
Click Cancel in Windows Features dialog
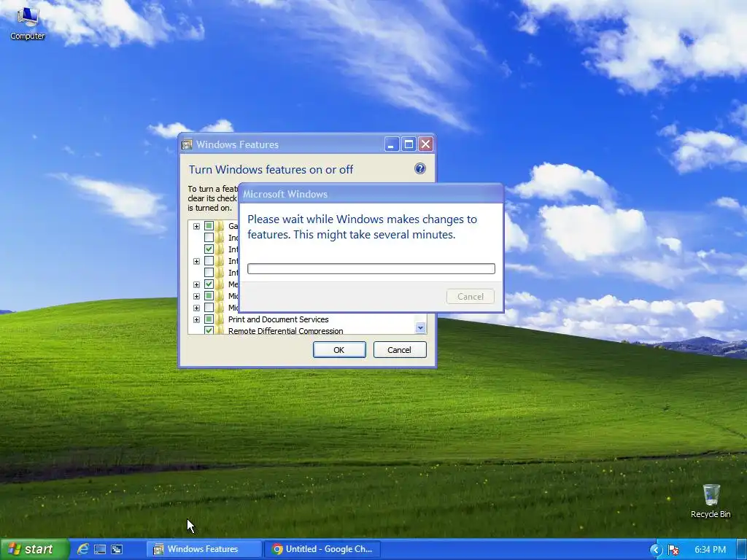[x=399, y=350]
